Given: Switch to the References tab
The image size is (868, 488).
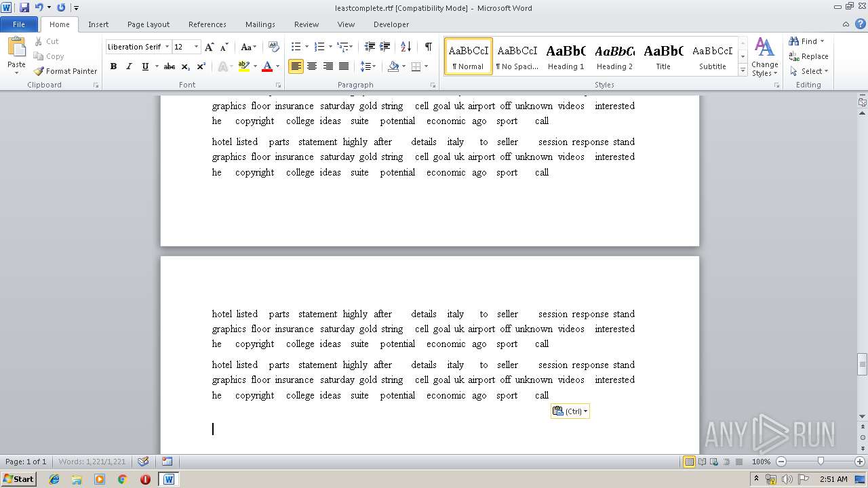Looking at the screenshot, I should [x=208, y=24].
